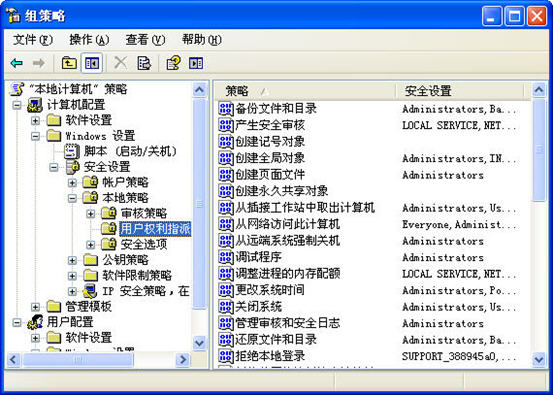Viewport: 553px width, 395px height.
Task: Click the policy list scroll-down arrow
Action: [x=539, y=360]
